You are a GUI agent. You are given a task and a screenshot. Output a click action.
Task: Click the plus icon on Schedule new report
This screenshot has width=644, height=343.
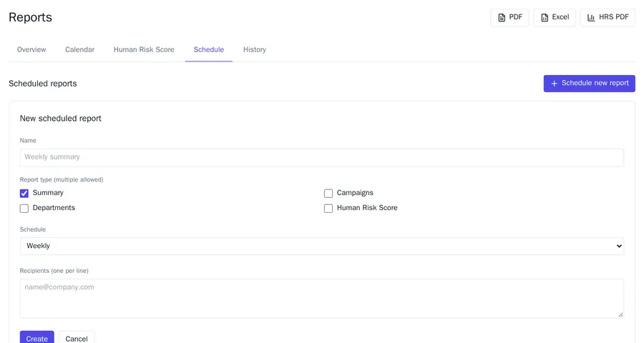554,84
